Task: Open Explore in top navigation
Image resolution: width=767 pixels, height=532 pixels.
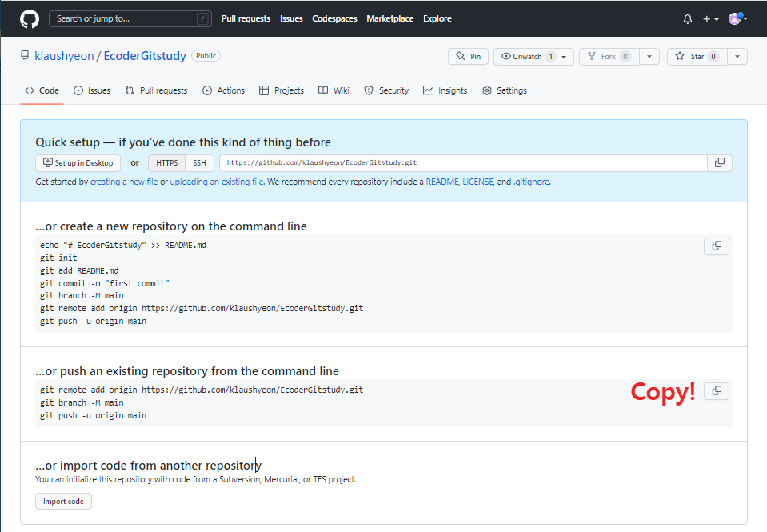Action: (x=437, y=18)
